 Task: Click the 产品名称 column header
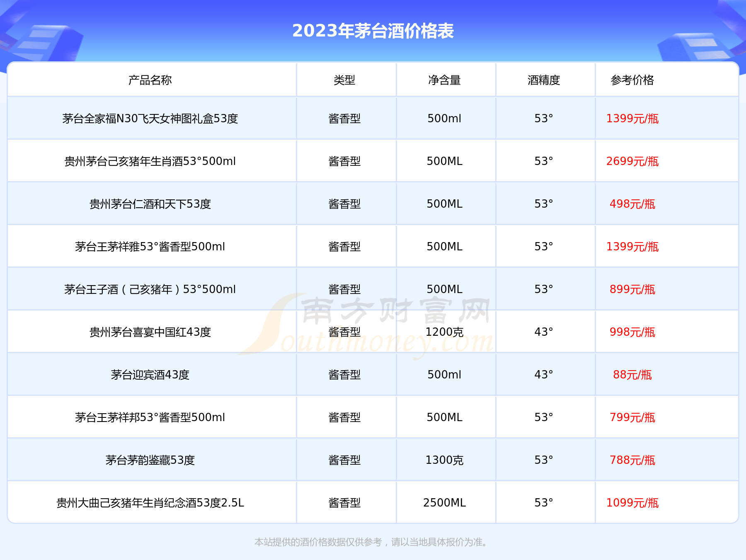tap(150, 80)
